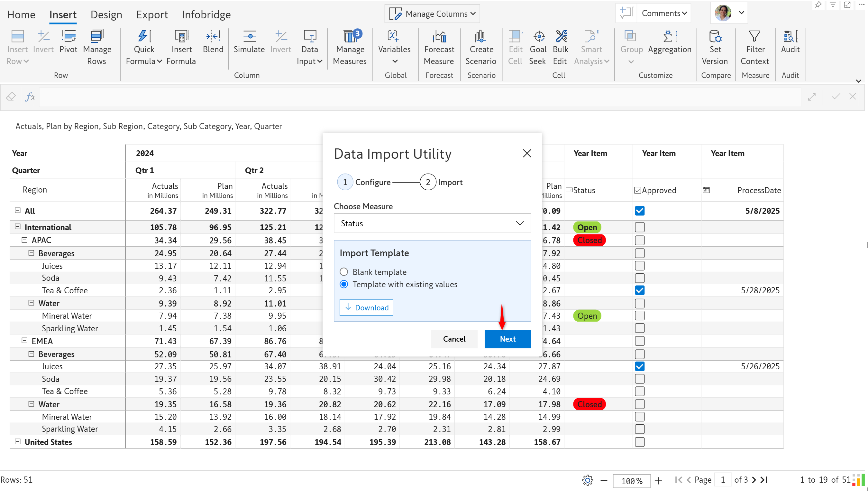Click the Download template button
This screenshot has height=491, width=868.
pyautogui.click(x=366, y=307)
